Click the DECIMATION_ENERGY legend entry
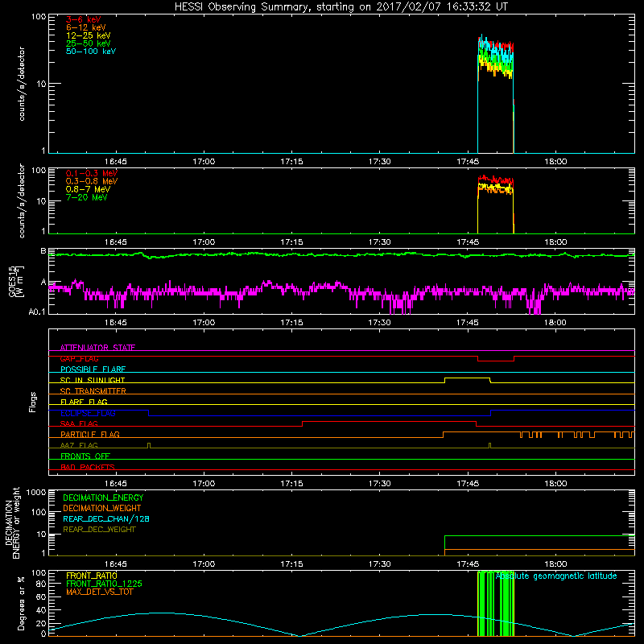This screenshot has height=644, width=644. click(x=103, y=497)
